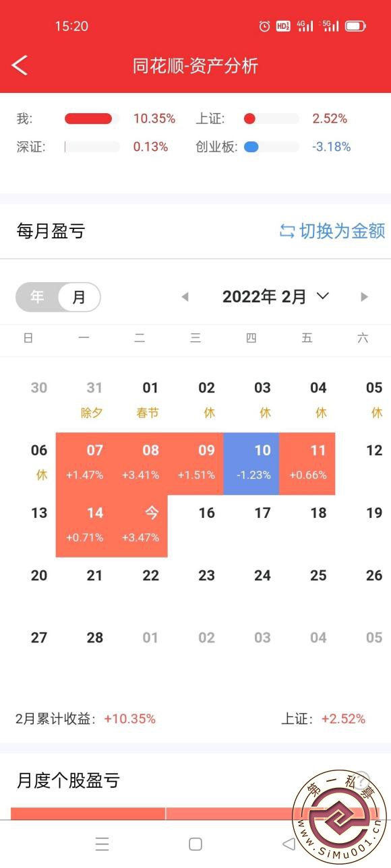Screen dimensions: 391x868
Task: Tap the swap arrows icon beside 切换为金额
Action: 287,231
